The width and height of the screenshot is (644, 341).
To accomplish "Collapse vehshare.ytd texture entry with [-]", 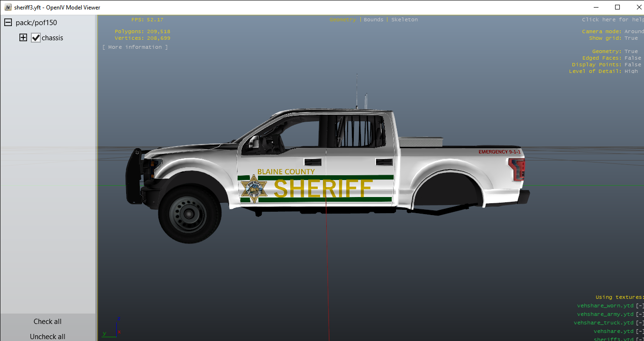I will pos(640,332).
